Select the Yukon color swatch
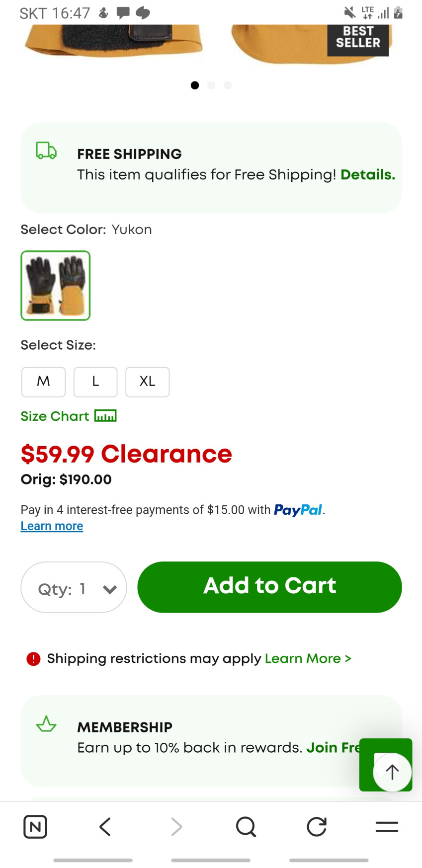Viewport: 422px width, 868px height. point(56,285)
